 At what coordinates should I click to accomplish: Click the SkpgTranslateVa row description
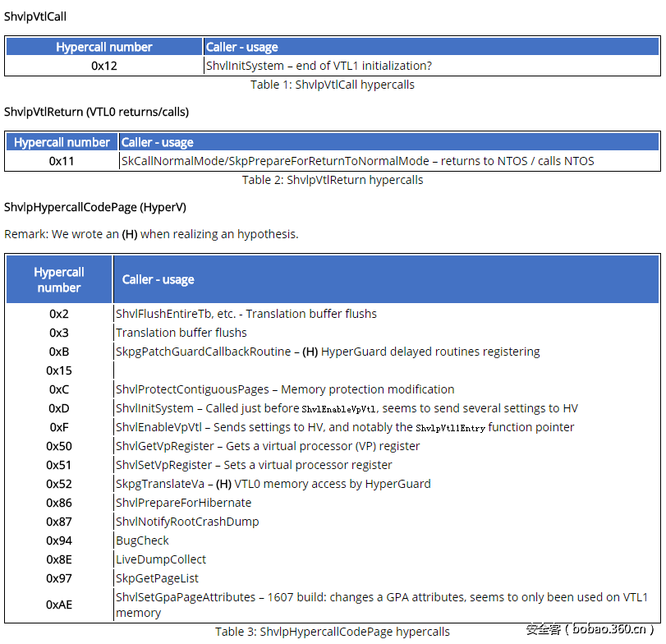273,484
